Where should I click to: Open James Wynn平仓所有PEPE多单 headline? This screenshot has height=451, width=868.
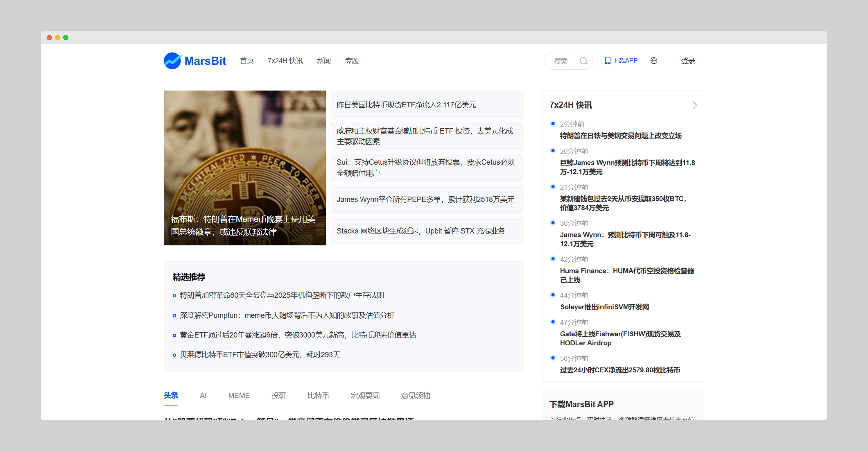point(425,199)
